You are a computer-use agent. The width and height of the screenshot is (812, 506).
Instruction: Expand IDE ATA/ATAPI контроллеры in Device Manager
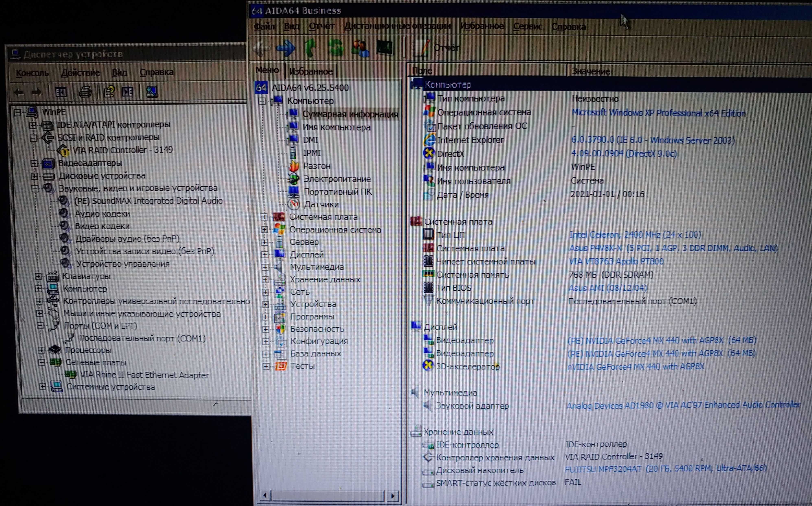[33, 125]
